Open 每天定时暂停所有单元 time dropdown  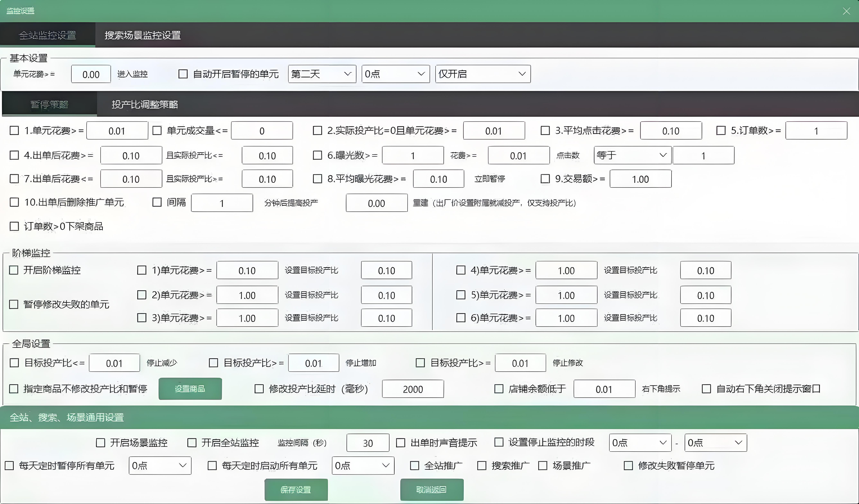coord(159,465)
